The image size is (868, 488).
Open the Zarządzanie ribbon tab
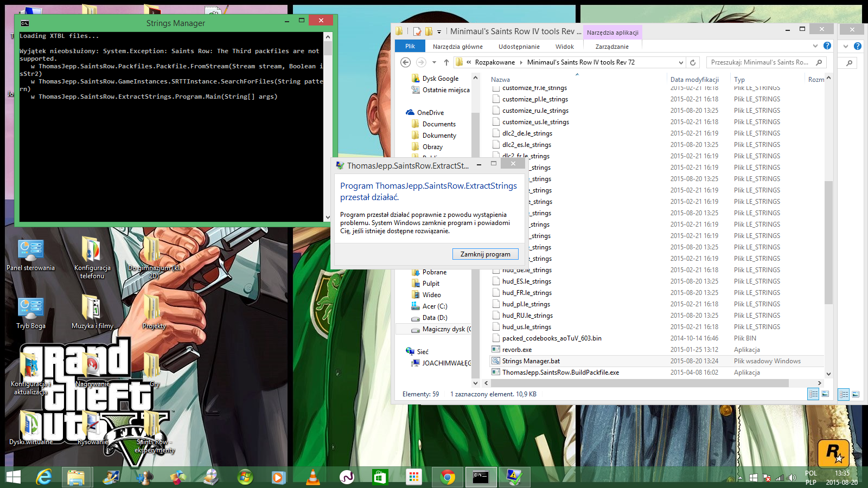click(x=612, y=47)
